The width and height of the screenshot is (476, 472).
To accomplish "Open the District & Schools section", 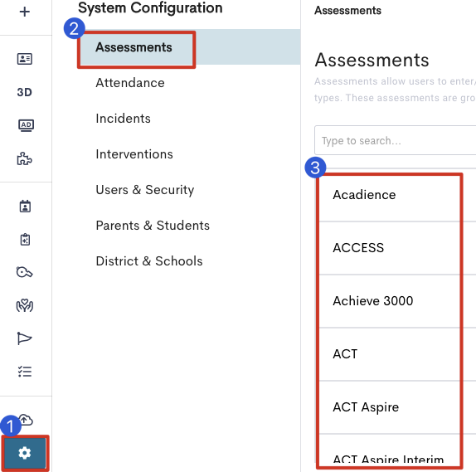I will click(149, 261).
